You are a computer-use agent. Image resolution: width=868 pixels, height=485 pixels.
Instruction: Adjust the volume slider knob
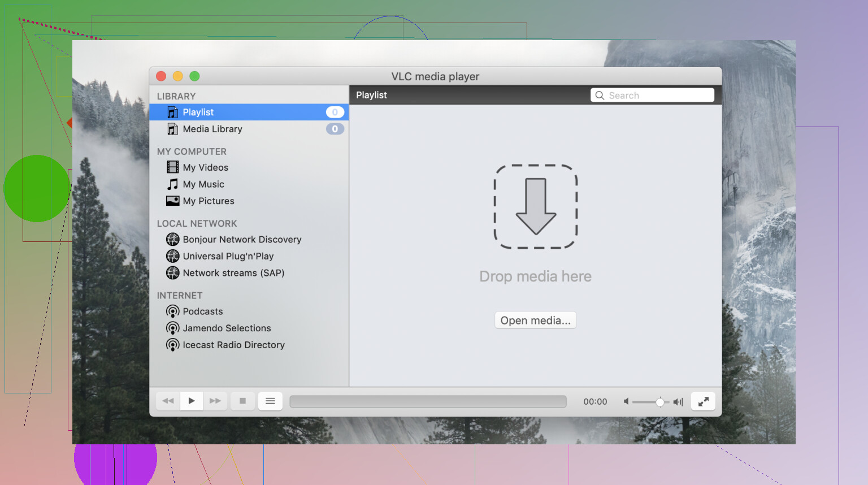(x=659, y=402)
